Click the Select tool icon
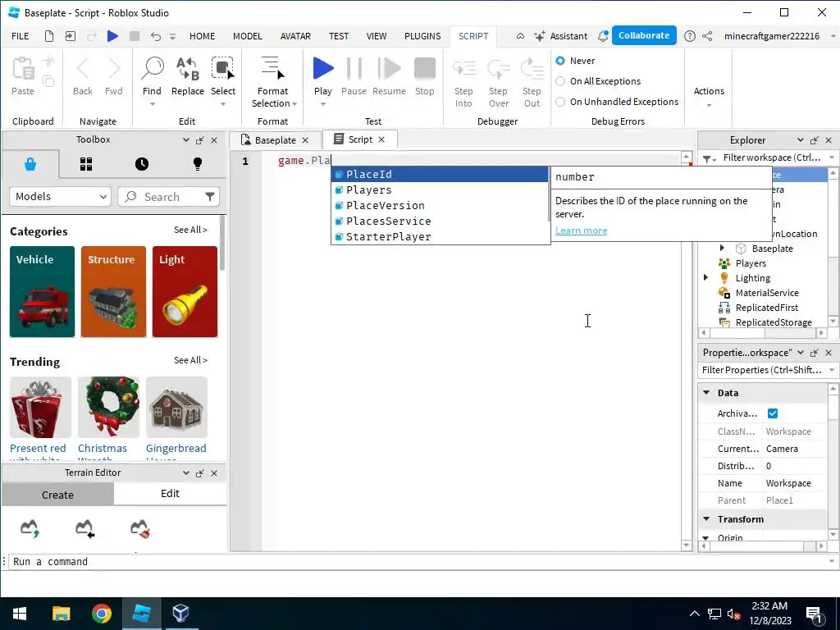The height and width of the screenshot is (630, 840). click(222, 69)
